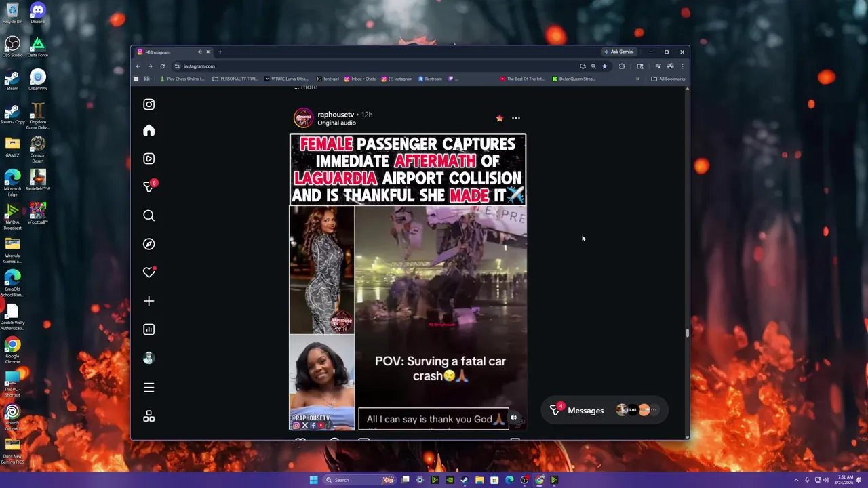Viewport: 868px width, 488px height.
Task: Open All Bookmarks folder
Action: point(668,79)
